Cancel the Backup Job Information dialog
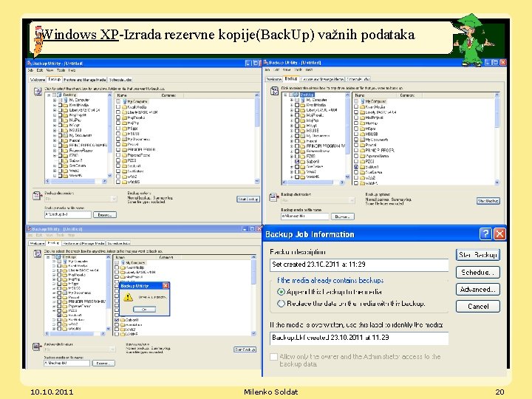This screenshot has height=399, width=532. pyautogui.click(x=478, y=307)
